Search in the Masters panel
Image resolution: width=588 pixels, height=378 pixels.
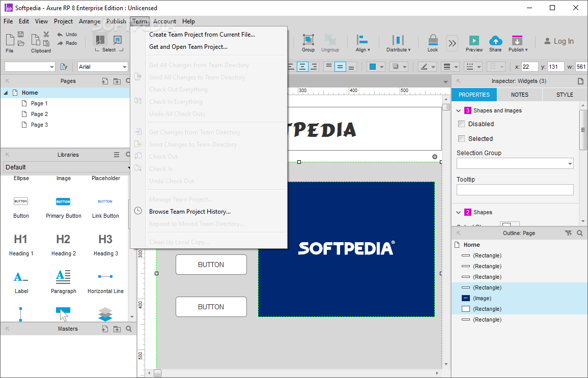[129, 329]
